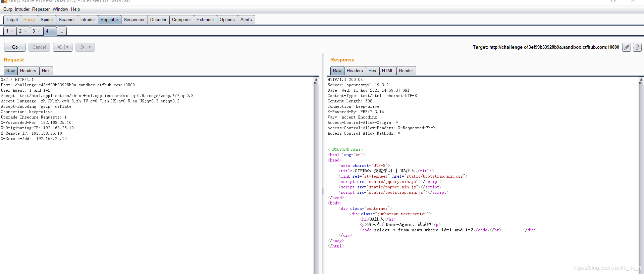Image resolution: width=644 pixels, height=274 pixels.
Task: Switch to the Intruder tool tab
Action: (x=88, y=20)
